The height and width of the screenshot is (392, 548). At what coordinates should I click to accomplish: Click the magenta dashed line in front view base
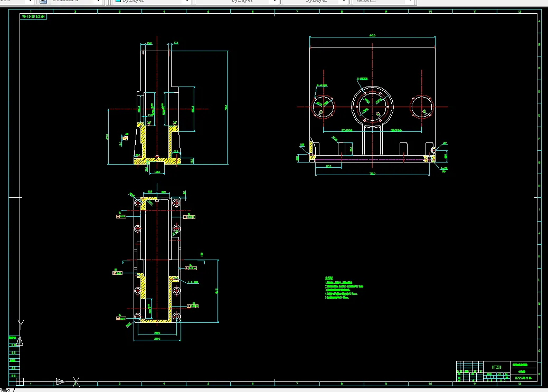point(371,160)
